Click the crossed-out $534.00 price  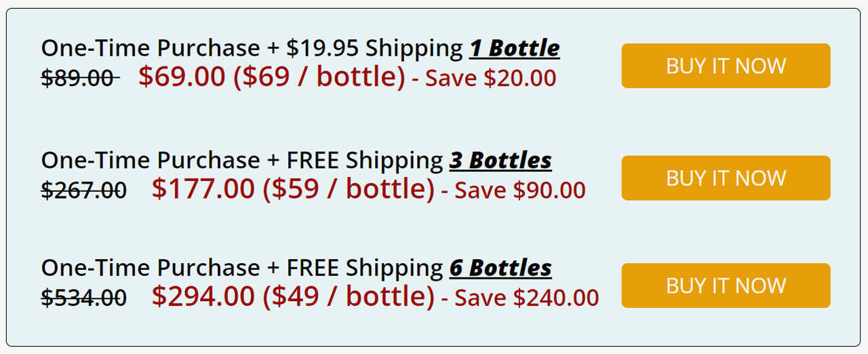pyautogui.click(x=83, y=298)
